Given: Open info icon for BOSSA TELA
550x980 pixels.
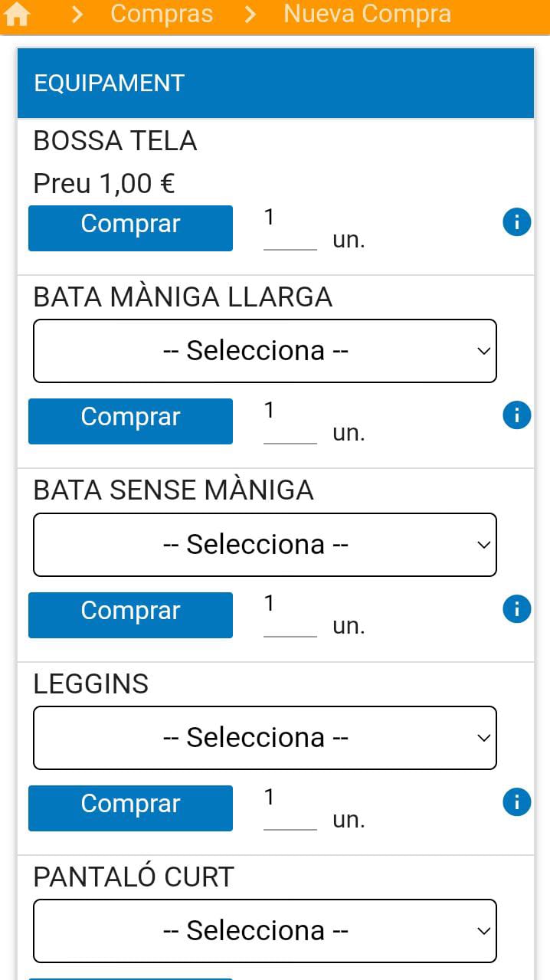Looking at the screenshot, I should 517,222.
